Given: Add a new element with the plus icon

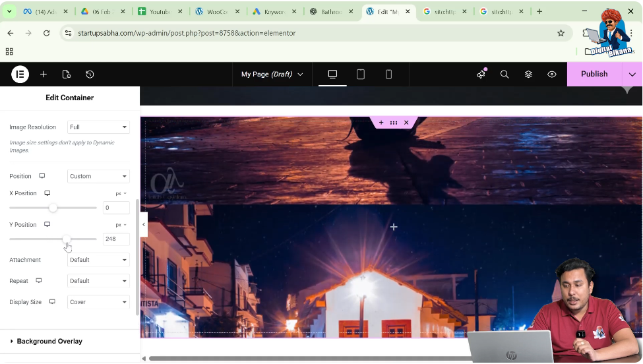Looking at the screenshot, I should coord(43,75).
